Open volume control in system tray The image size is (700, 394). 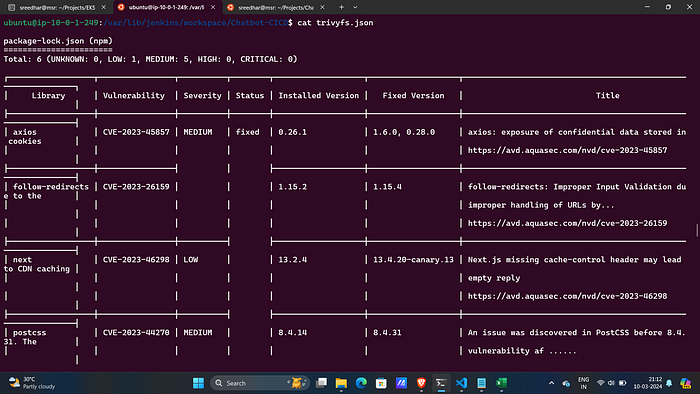[611, 383]
